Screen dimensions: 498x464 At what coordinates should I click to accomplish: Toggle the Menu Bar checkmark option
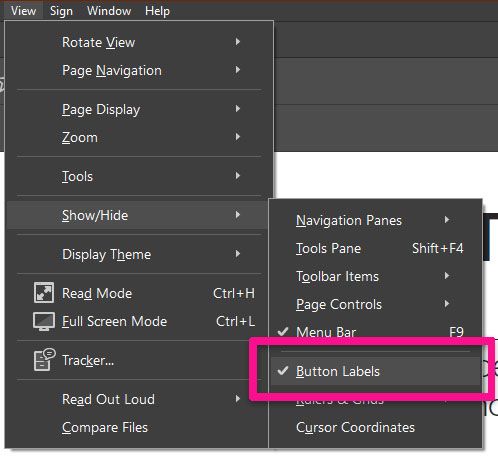pyautogui.click(x=375, y=332)
